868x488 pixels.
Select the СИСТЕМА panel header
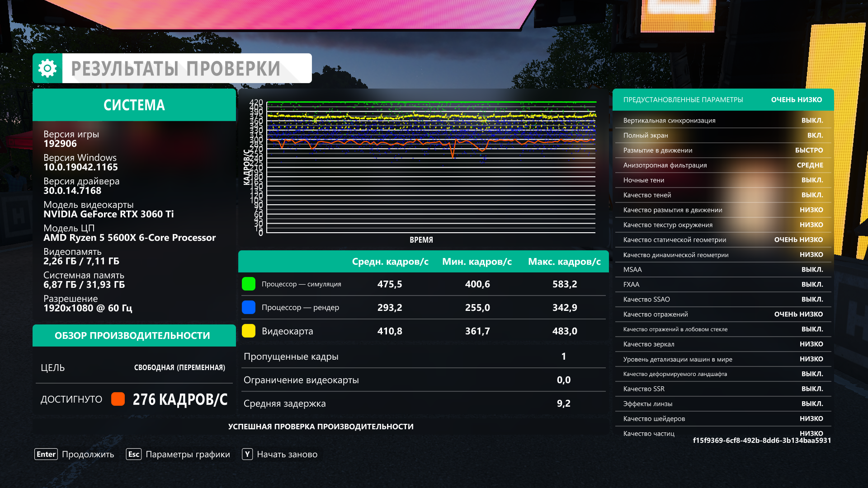pyautogui.click(x=134, y=105)
